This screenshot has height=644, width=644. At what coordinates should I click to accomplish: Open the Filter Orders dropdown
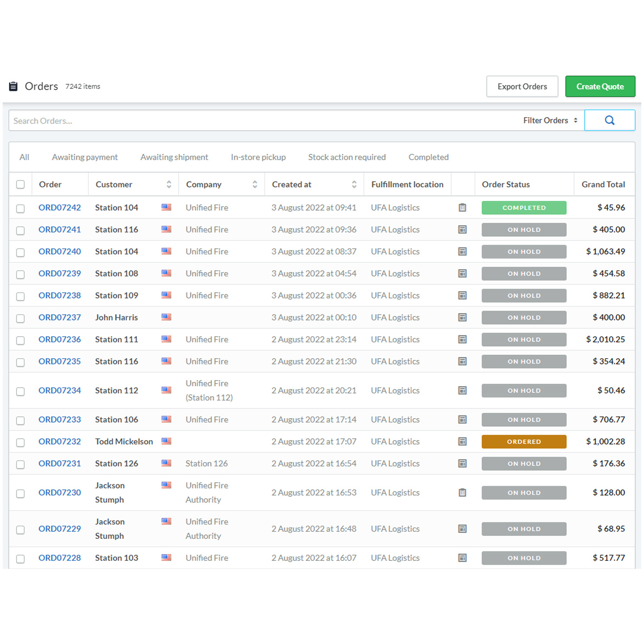[x=550, y=120]
